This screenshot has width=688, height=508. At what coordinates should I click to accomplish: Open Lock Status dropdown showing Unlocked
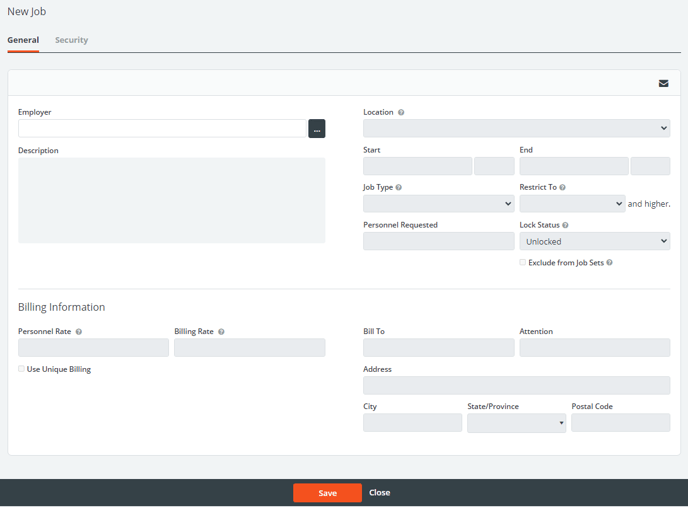pyautogui.click(x=594, y=241)
